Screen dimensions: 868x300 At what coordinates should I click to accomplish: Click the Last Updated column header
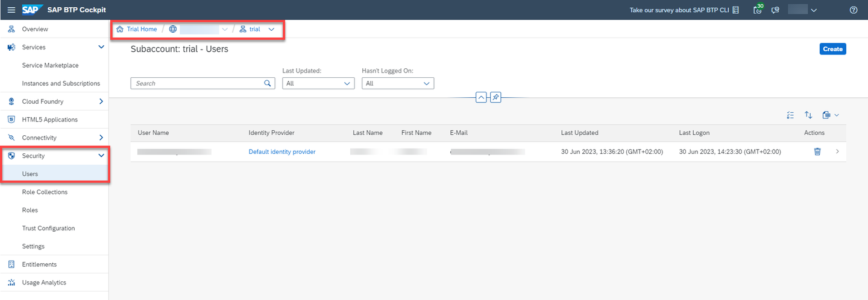tap(580, 133)
